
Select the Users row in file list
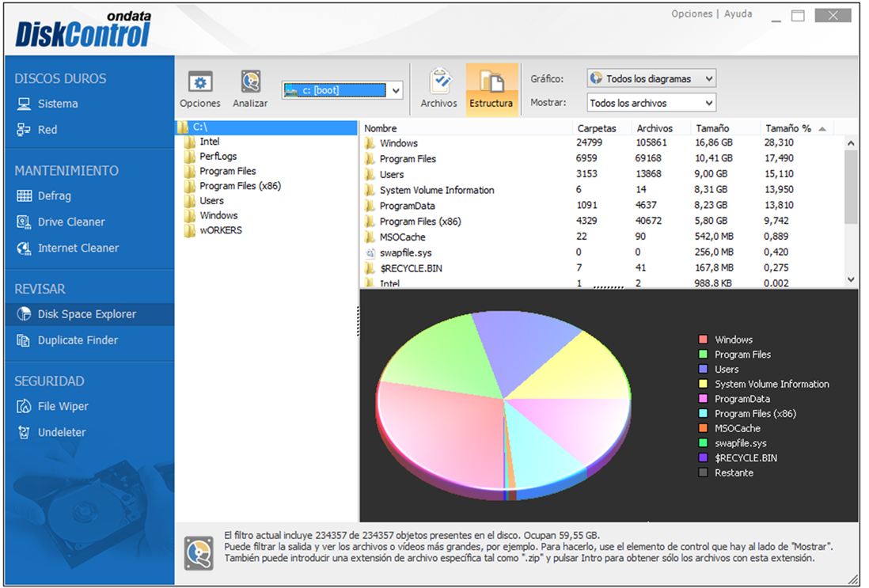601,174
